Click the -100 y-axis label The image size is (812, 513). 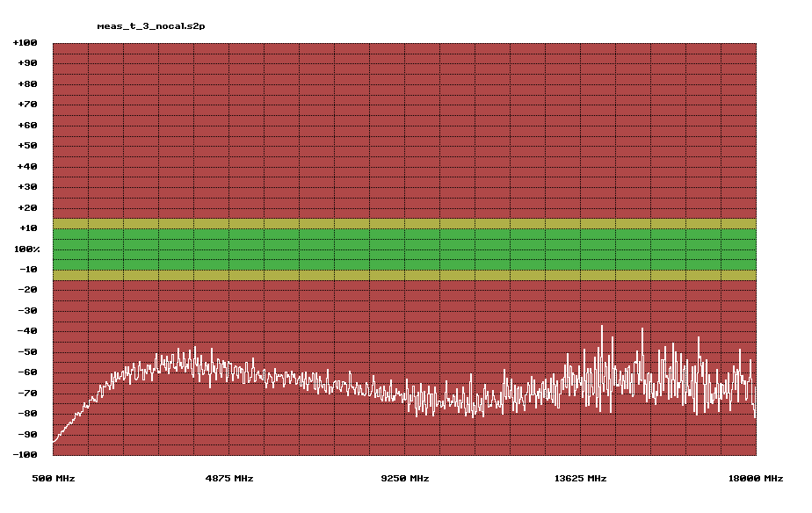point(25,455)
